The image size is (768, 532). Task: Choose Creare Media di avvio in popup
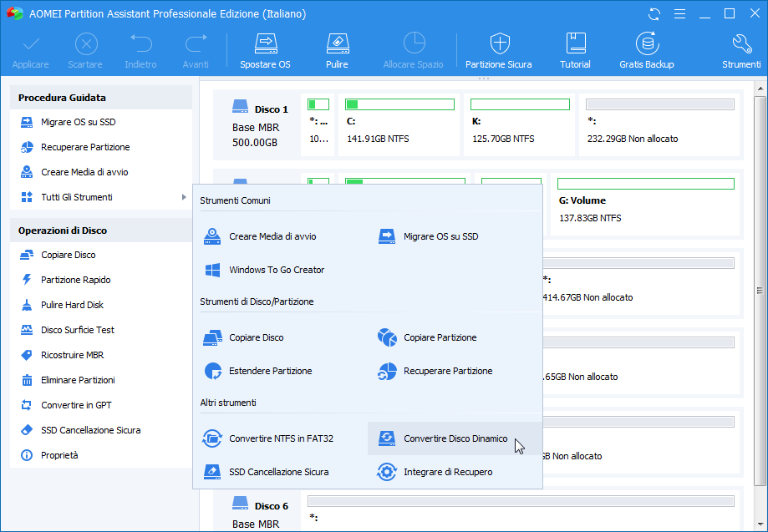point(260,236)
